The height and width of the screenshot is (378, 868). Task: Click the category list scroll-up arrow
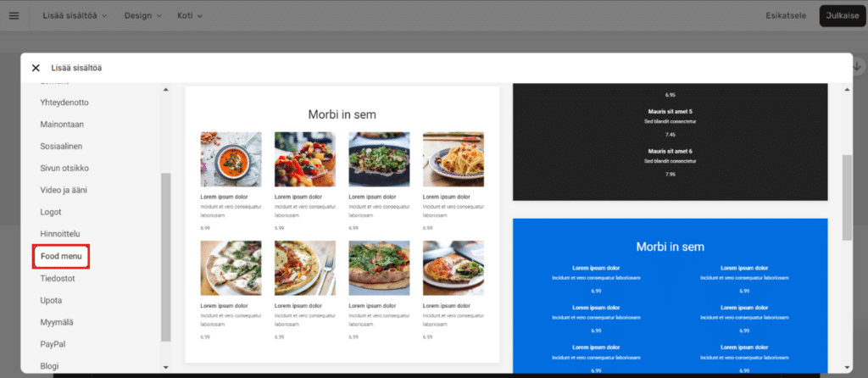165,90
